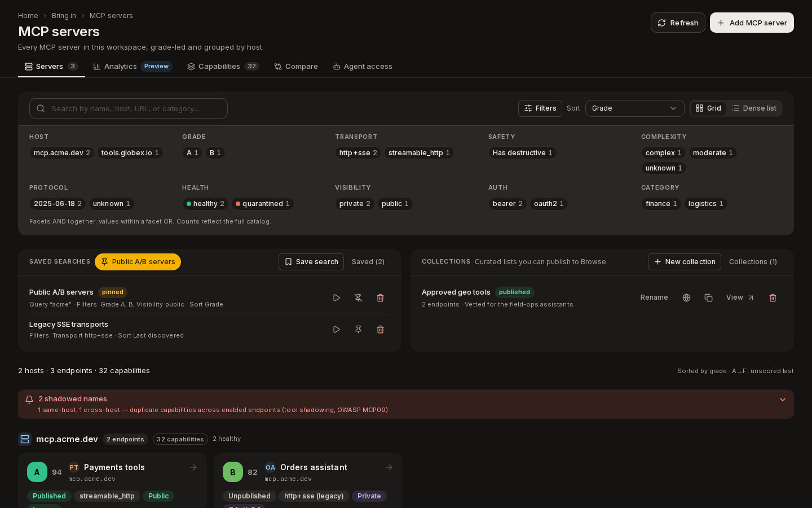
Task: Expand the shadowed names warning banner
Action: pos(783,400)
